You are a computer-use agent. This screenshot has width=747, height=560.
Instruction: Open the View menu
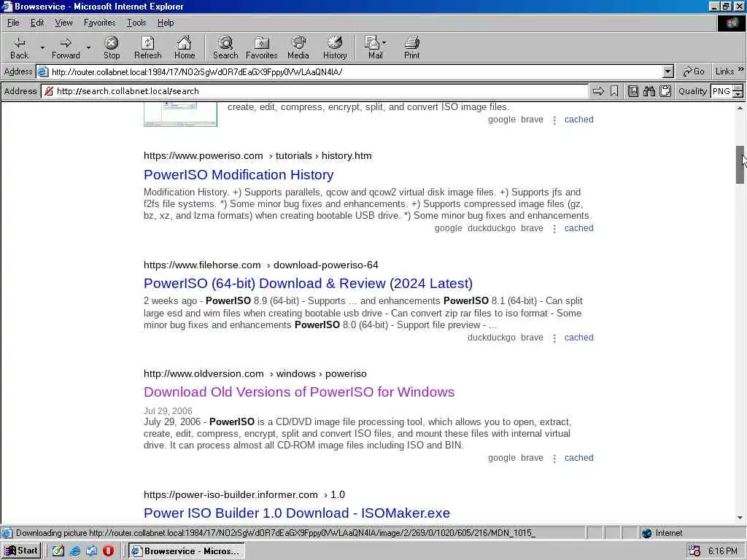point(63,23)
